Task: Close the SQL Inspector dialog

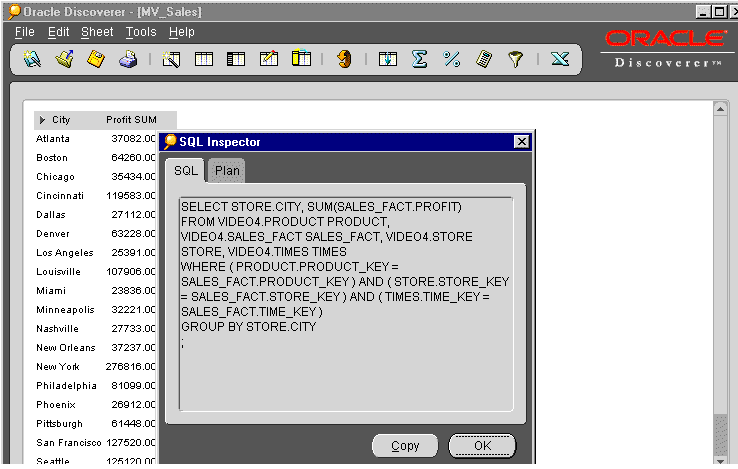Action: tap(521, 142)
